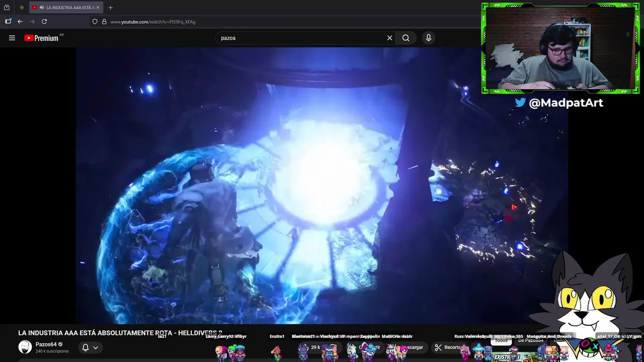Viewport: 644px width, 362px height.
Task: Open the sidebar toggle icon beside back arrow
Action: [x=8, y=22]
